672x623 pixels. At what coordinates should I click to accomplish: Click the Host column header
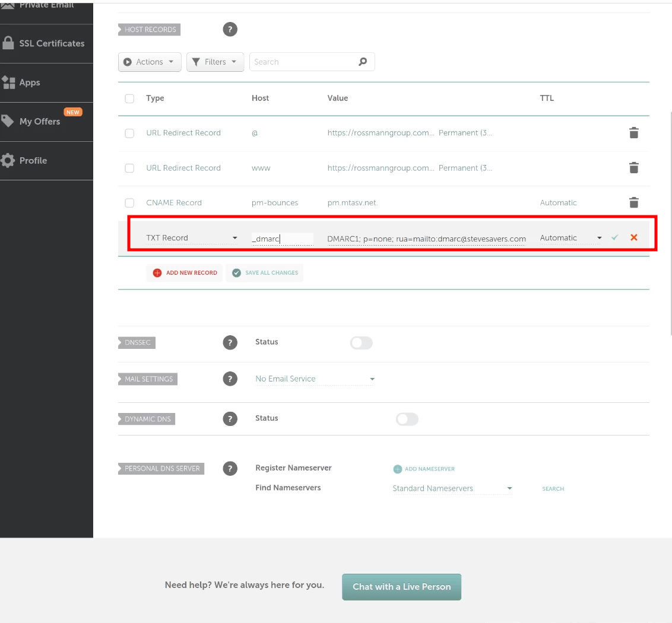tap(260, 98)
